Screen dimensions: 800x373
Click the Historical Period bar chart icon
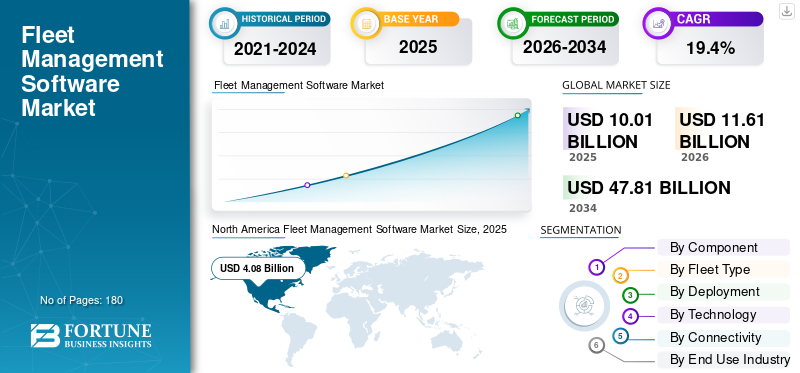(x=224, y=23)
